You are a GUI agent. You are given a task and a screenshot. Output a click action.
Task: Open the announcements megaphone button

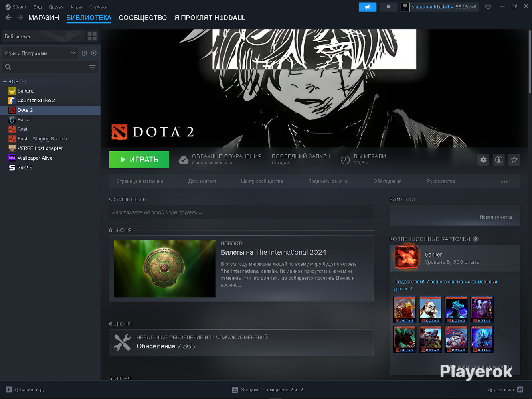tap(368, 7)
